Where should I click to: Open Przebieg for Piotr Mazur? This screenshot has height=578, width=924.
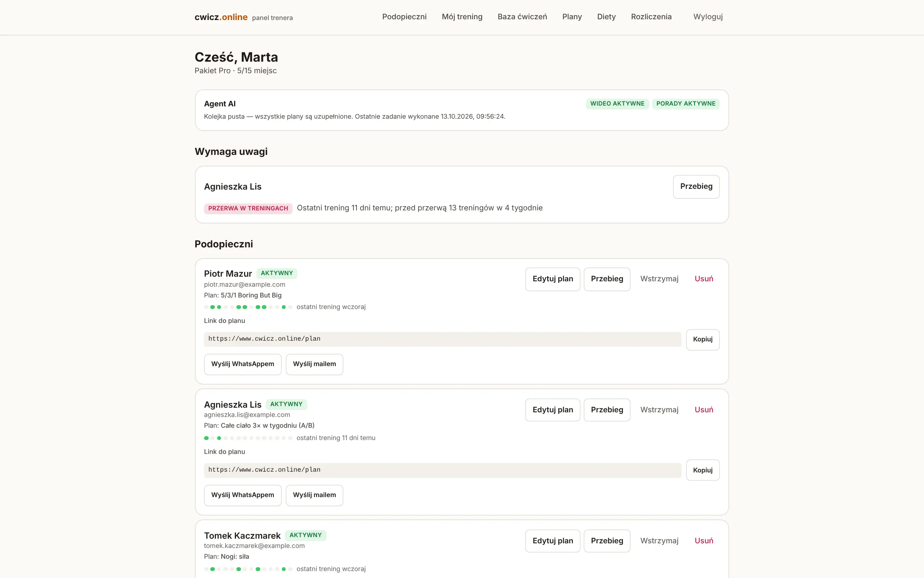click(607, 279)
